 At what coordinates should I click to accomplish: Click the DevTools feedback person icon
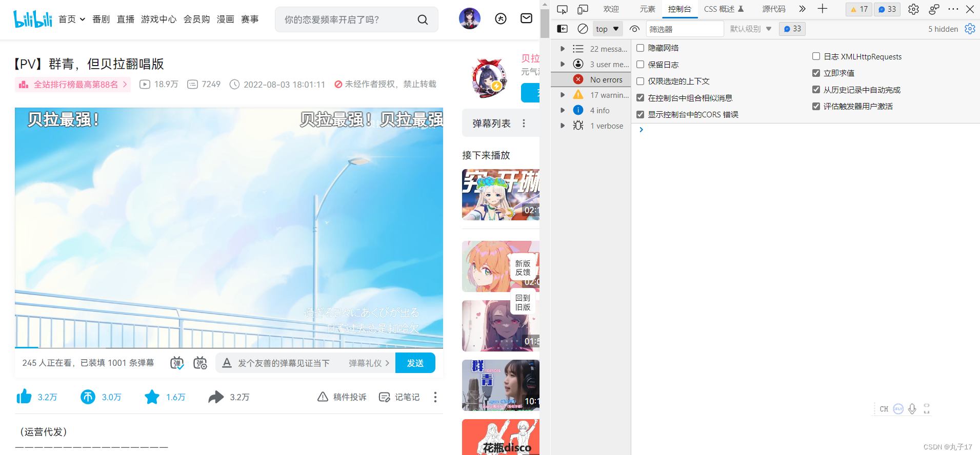coord(934,9)
